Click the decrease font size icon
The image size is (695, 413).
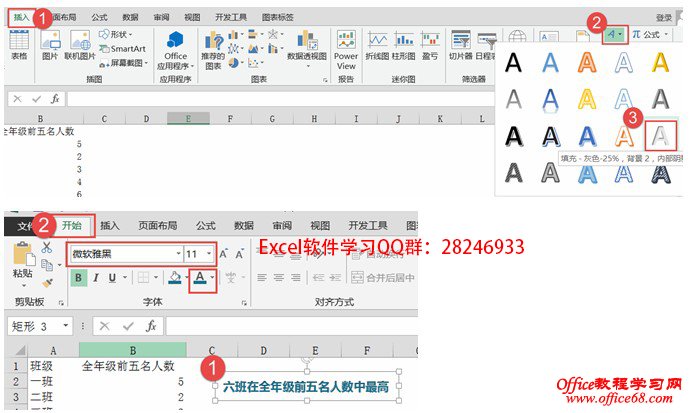pyautogui.click(x=239, y=254)
